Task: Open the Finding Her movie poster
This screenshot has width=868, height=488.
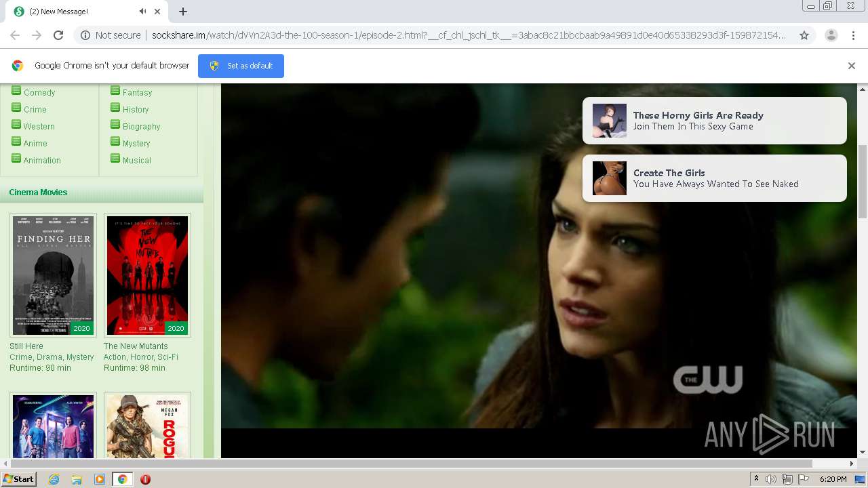Action: [x=53, y=275]
